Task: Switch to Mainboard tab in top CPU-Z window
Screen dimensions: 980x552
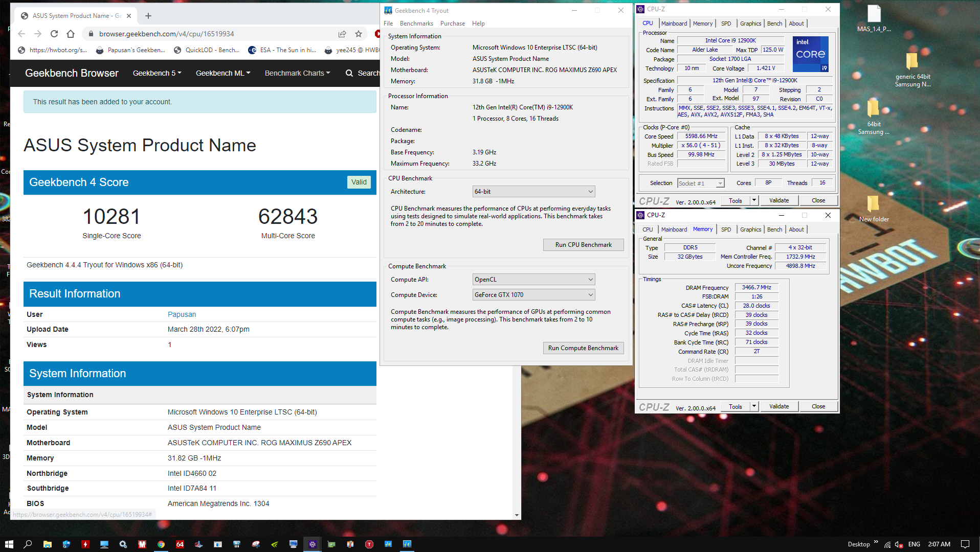Action: click(x=674, y=24)
